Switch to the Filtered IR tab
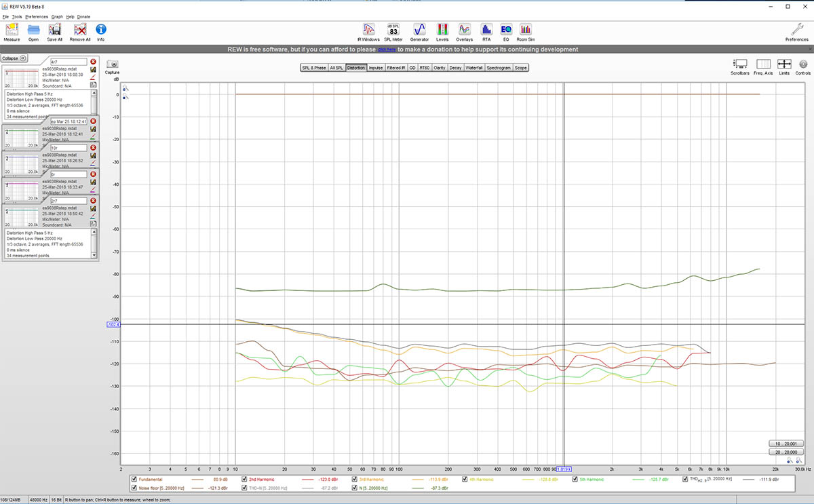The image size is (814, 504). pos(396,68)
